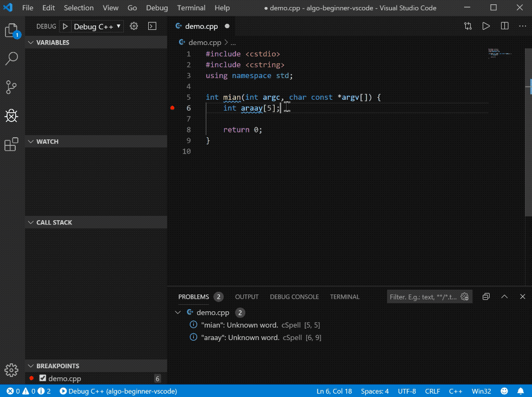Open the Explorer view in activity bar
The height and width of the screenshot is (397, 532).
point(11,31)
